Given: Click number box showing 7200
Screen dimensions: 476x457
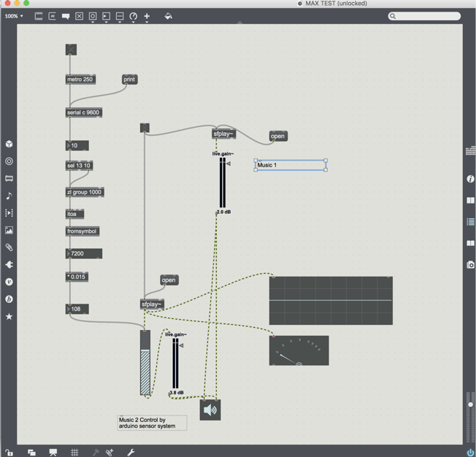Looking at the screenshot, I should click(84, 253).
